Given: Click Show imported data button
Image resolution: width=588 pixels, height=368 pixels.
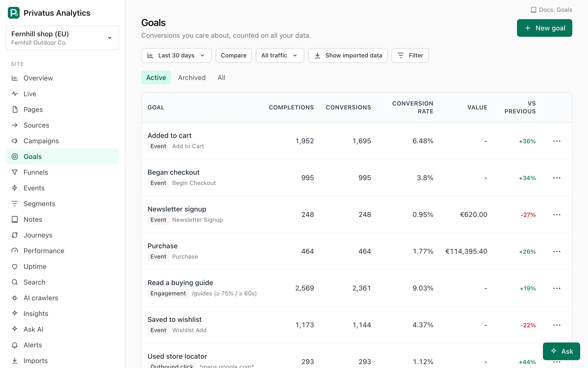Looking at the screenshot, I should coord(348,55).
